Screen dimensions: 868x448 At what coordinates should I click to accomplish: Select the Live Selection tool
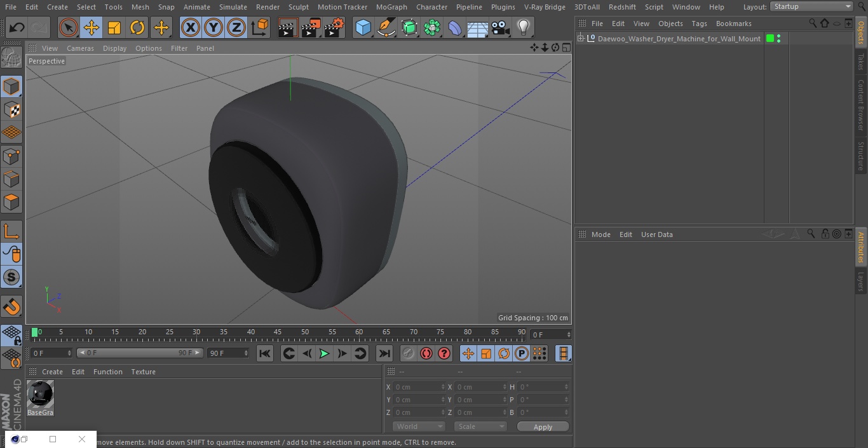coord(69,27)
